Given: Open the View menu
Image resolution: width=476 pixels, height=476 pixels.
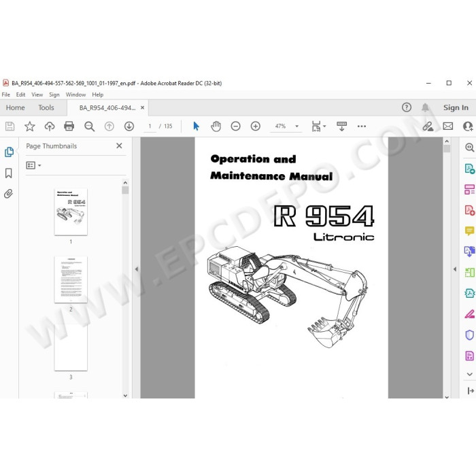Looking at the screenshot, I should [37, 95].
